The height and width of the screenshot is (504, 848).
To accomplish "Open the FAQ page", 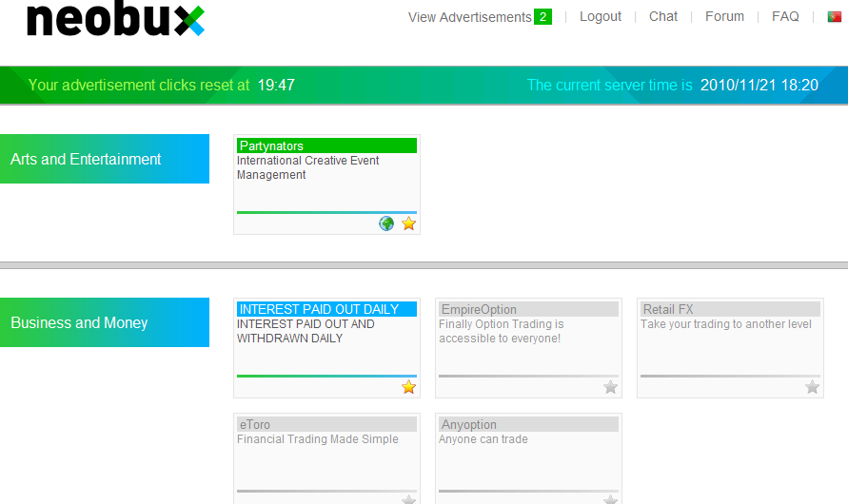I will 785,17.
